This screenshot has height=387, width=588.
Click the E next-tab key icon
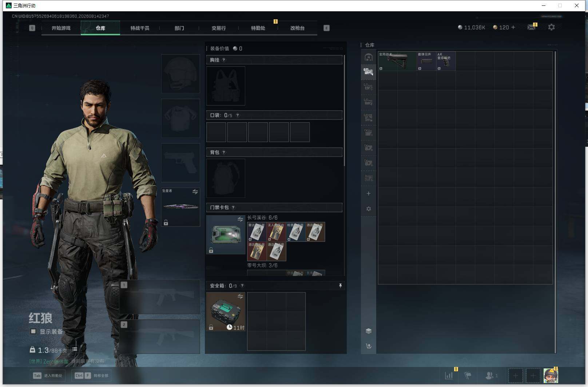point(326,28)
